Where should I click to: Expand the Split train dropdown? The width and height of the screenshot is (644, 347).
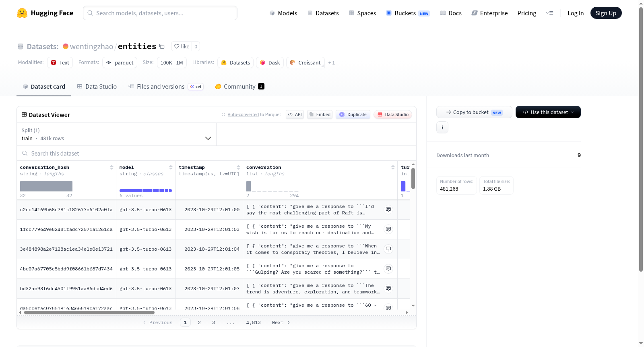[116, 134]
